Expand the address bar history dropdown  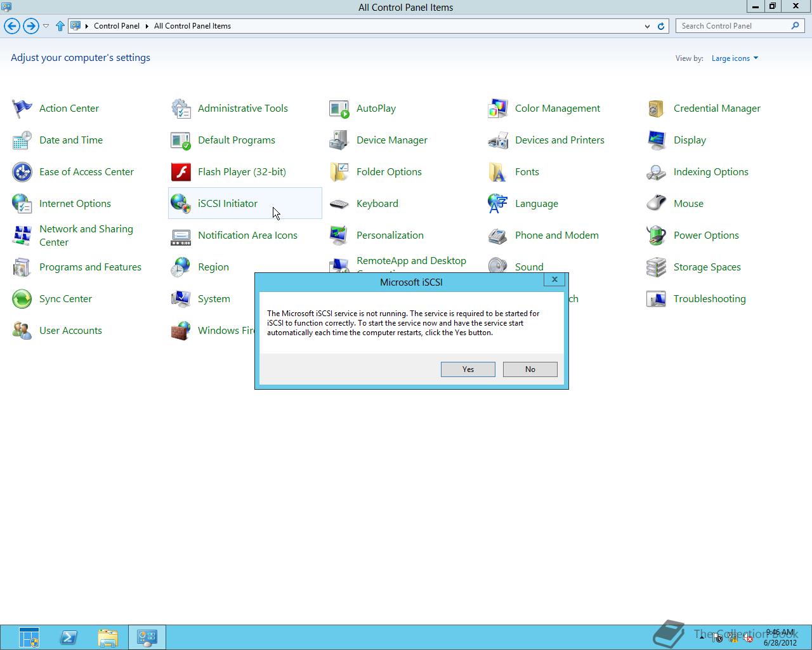point(647,26)
